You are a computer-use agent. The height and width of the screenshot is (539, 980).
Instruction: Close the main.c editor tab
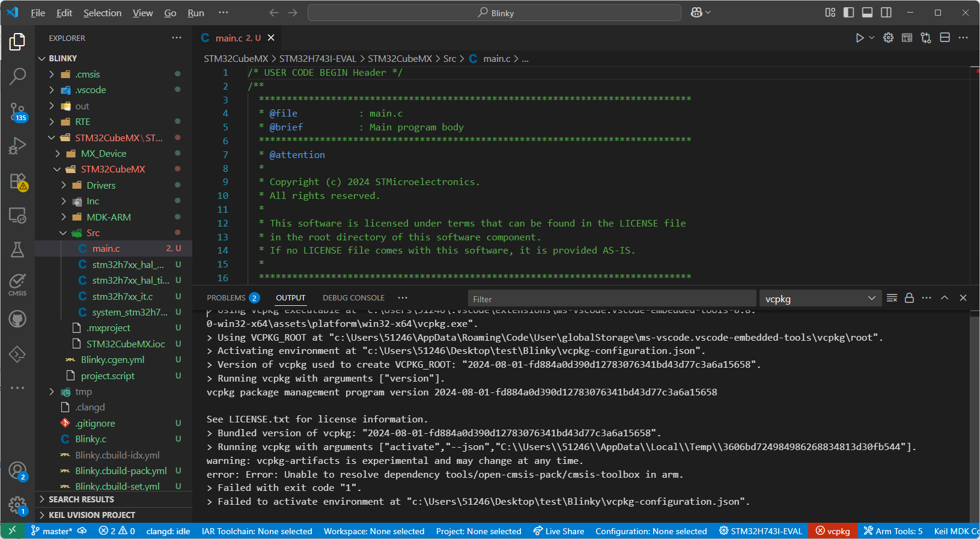[x=271, y=38]
